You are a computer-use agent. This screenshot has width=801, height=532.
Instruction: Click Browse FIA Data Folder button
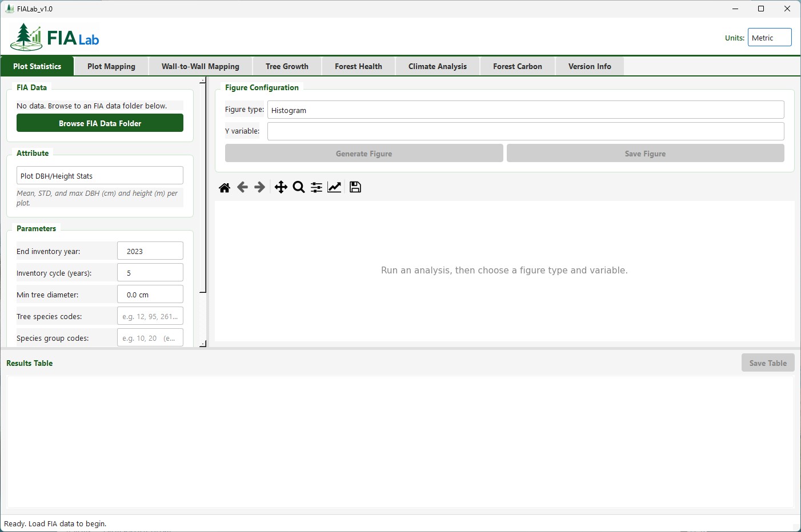coord(100,123)
